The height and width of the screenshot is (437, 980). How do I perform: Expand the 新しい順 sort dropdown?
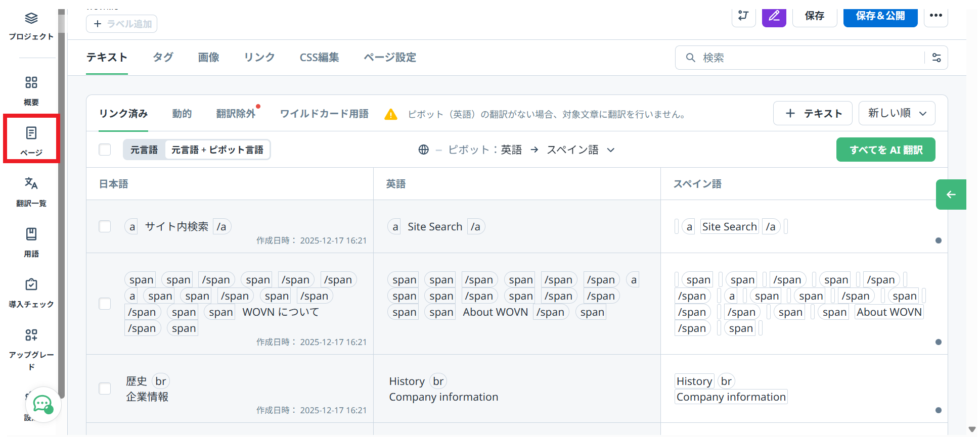click(897, 113)
